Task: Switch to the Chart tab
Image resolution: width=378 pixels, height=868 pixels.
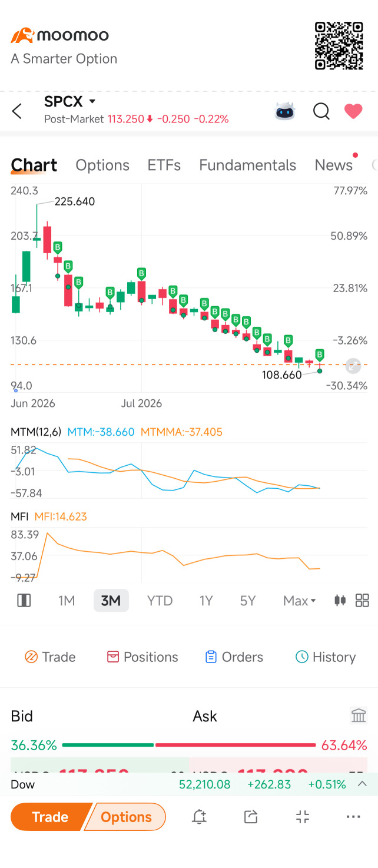Action: [34, 165]
